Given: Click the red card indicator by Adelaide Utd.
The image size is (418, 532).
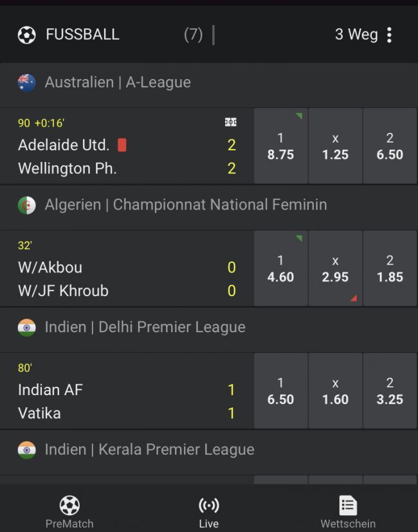Looking at the screenshot, I should 122,145.
